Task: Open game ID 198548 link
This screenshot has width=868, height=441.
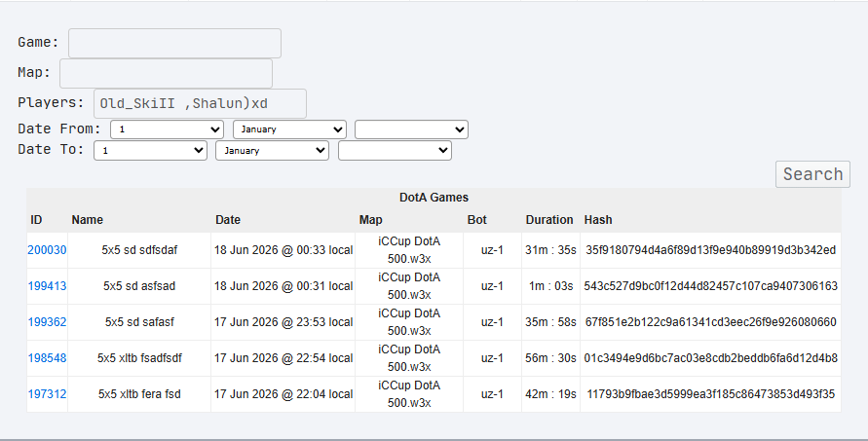Action: [x=47, y=358]
